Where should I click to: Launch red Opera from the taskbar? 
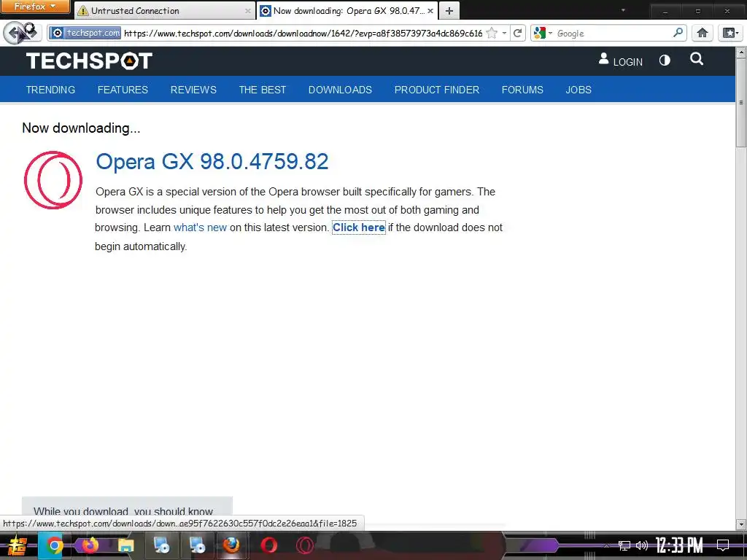(268, 545)
